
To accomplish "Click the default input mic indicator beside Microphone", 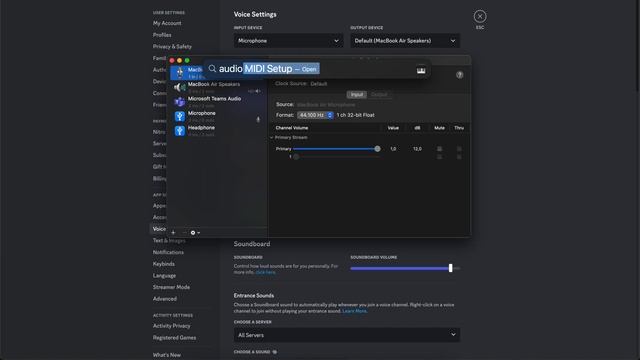I will (x=258, y=120).
